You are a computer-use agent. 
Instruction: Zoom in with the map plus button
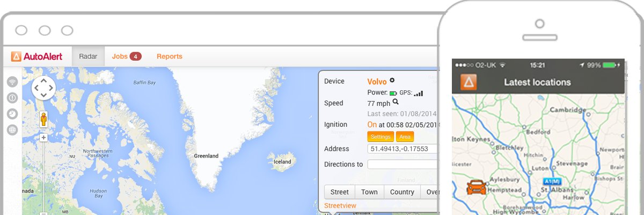pyautogui.click(x=43, y=138)
